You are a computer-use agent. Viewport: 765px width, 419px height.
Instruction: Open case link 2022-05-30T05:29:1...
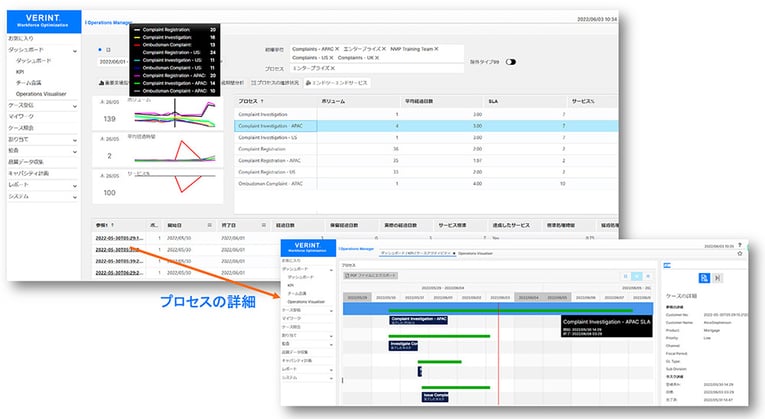point(119,238)
